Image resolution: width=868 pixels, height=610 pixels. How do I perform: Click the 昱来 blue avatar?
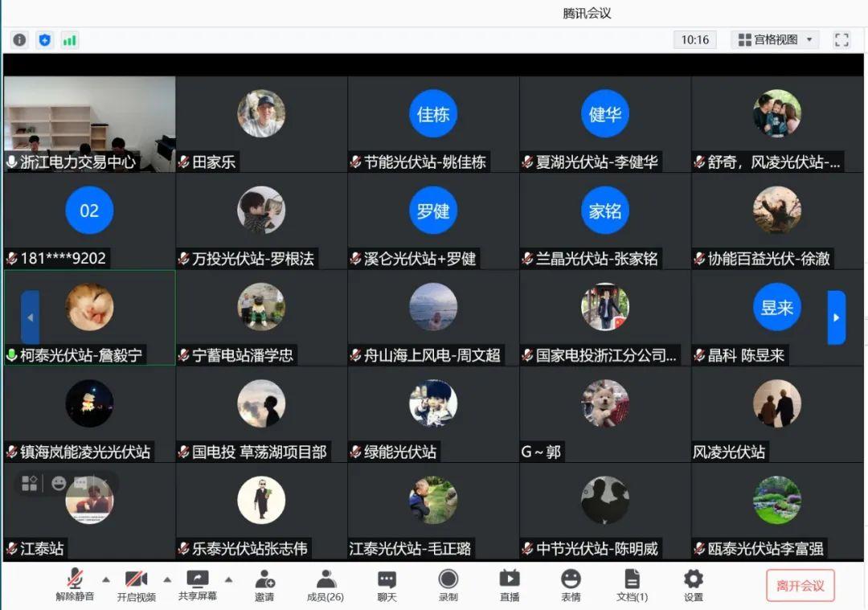[x=777, y=307]
